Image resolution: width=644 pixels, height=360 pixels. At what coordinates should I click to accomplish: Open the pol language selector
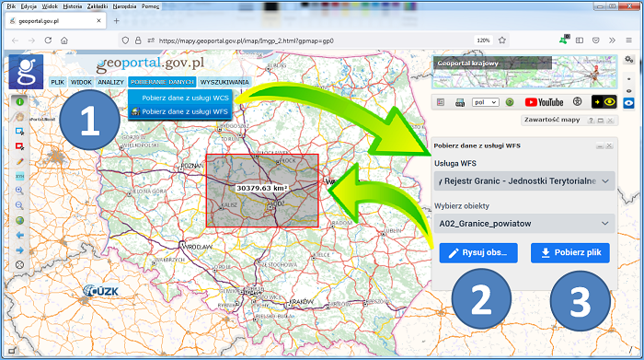tap(486, 102)
